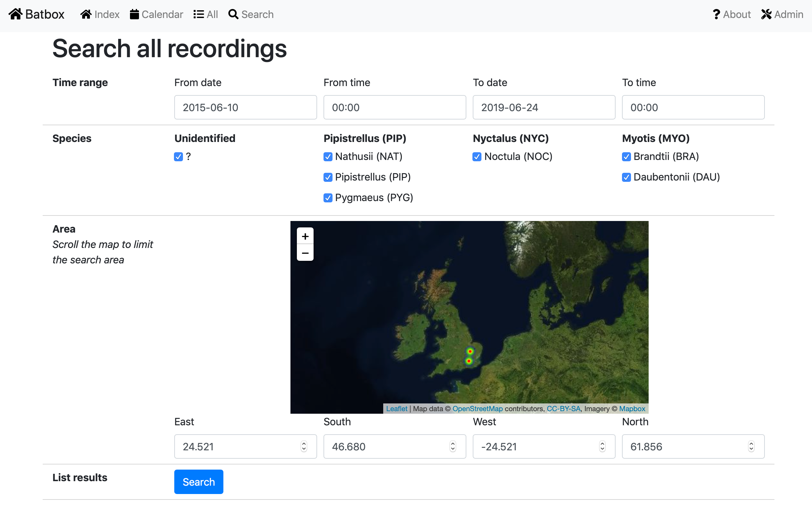Toggle the Nathusii (NAT) checkbox
Viewport: 812px width, 512px height.
328,157
